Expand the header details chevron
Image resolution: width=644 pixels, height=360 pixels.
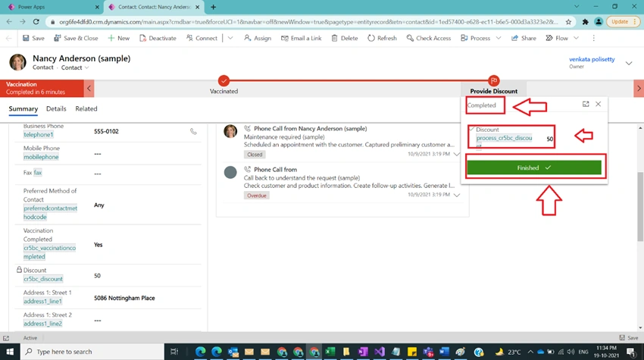[629, 64]
